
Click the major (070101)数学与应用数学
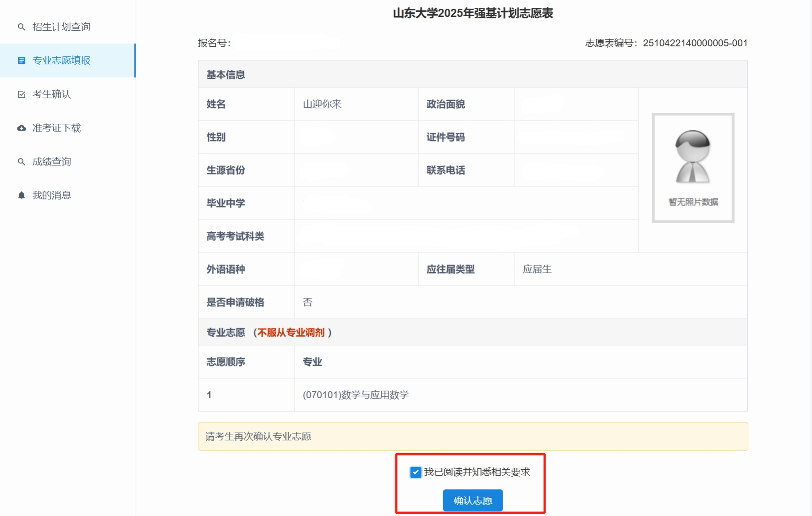[356, 395]
